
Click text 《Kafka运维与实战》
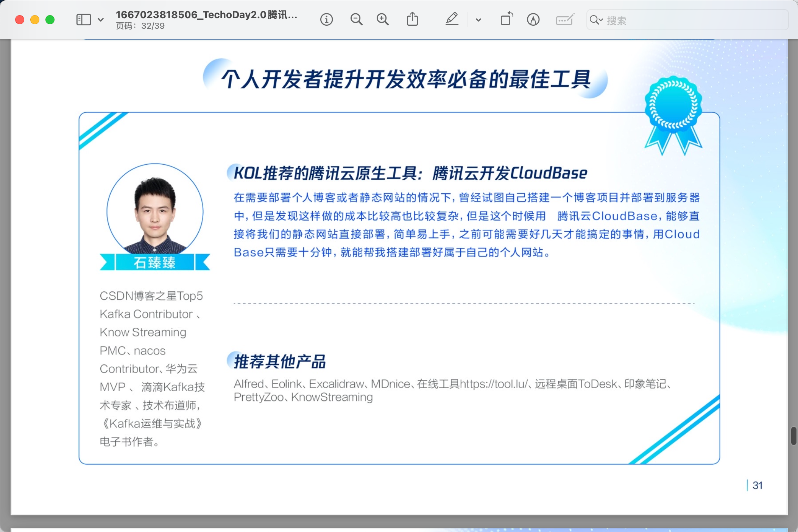[x=153, y=424]
